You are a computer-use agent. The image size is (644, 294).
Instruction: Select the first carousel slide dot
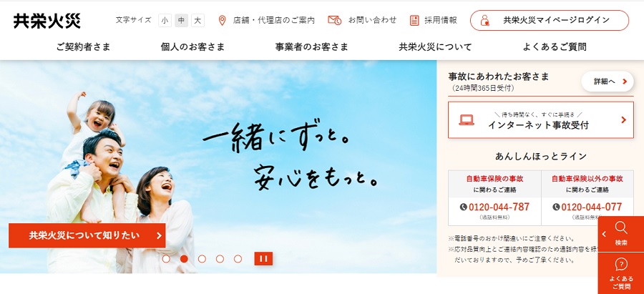[x=166, y=259]
